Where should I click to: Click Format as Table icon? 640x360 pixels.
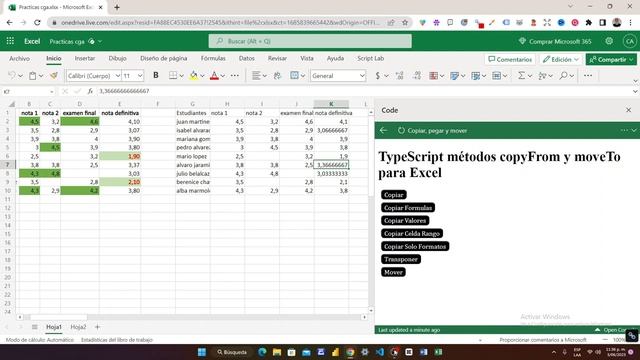click(476, 76)
